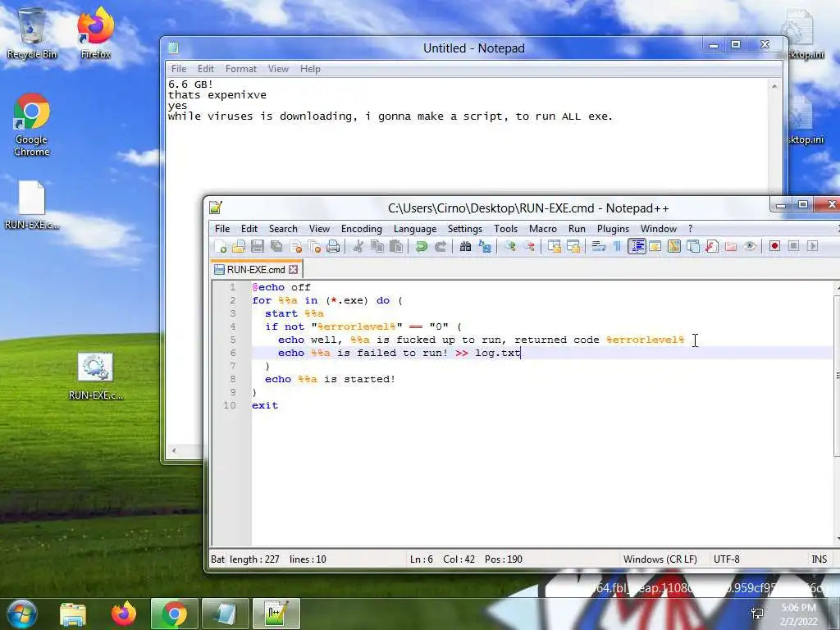Open the Tools menu

click(x=505, y=229)
